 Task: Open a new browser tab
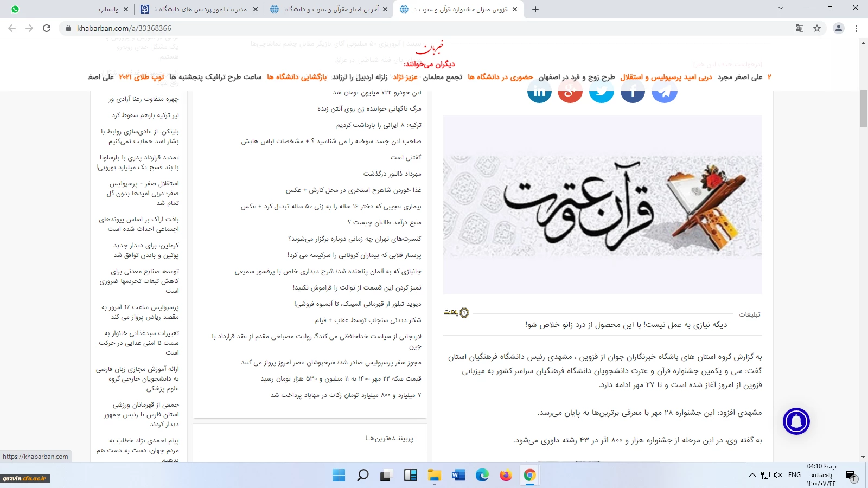(535, 9)
